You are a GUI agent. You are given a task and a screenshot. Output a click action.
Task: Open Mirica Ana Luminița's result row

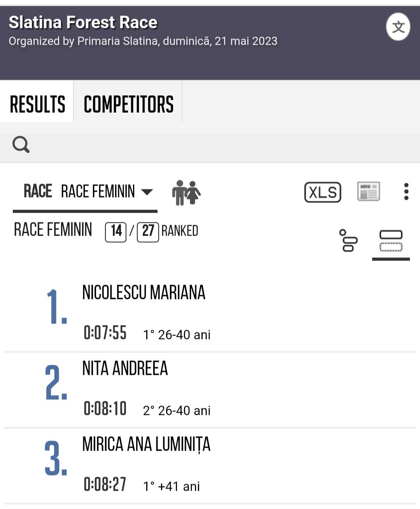146,444
